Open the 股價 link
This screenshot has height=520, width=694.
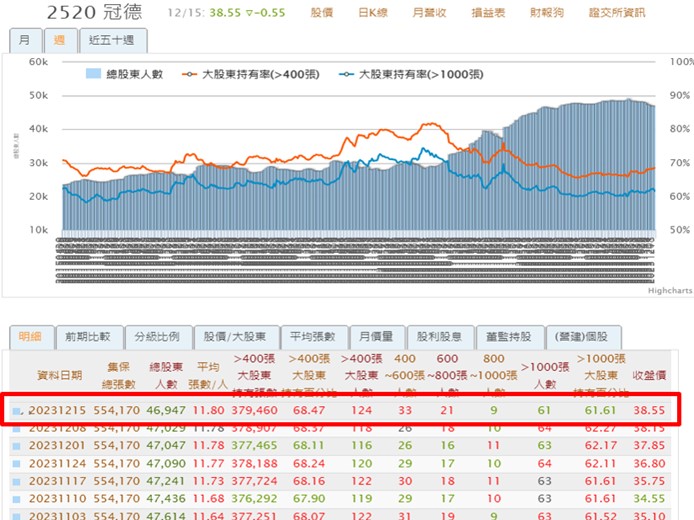click(x=322, y=12)
